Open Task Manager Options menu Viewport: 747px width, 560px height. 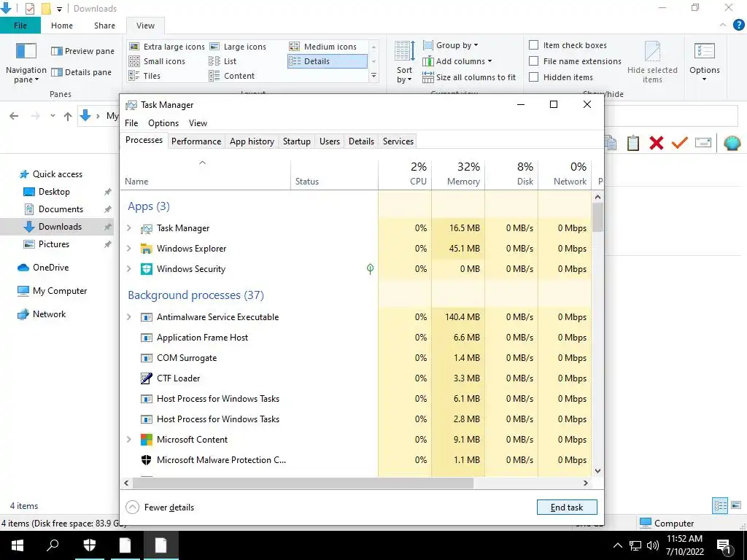coord(163,123)
